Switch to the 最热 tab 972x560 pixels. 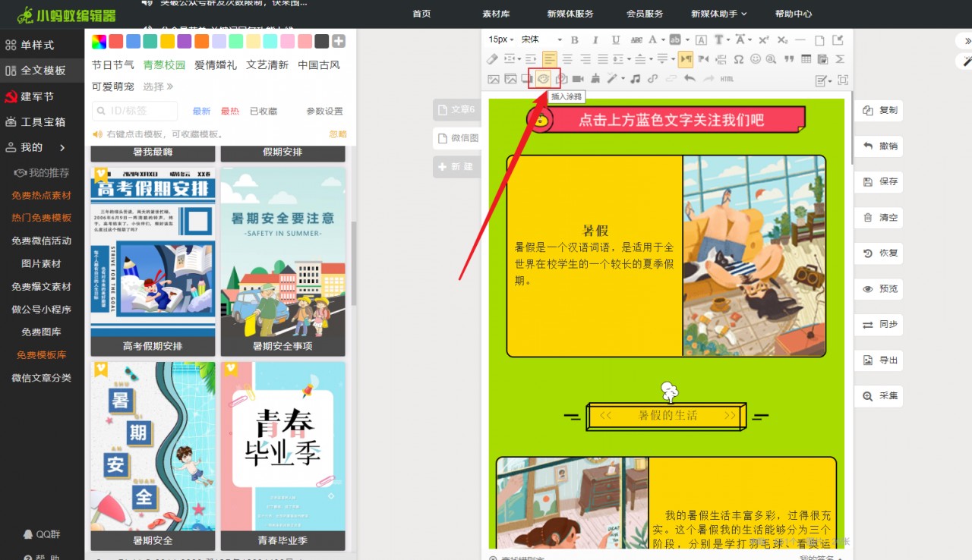tap(230, 110)
